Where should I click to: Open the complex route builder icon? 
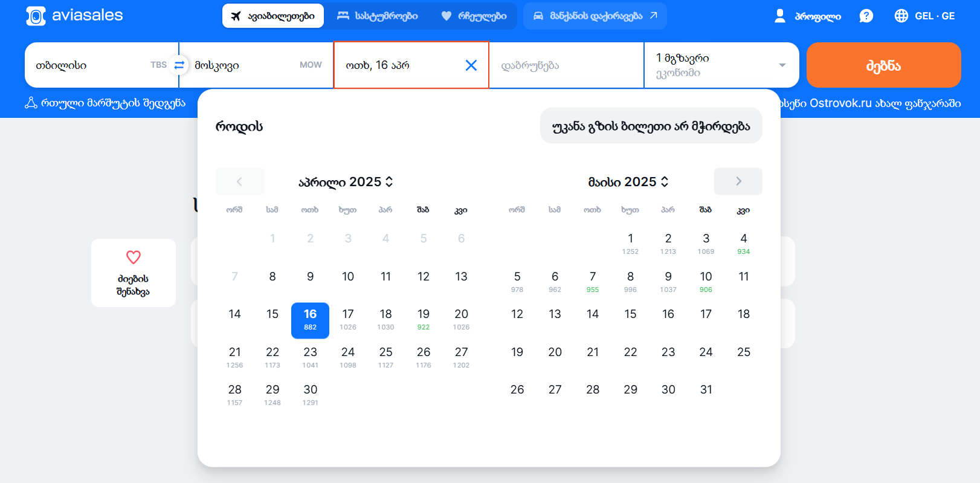click(x=31, y=103)
